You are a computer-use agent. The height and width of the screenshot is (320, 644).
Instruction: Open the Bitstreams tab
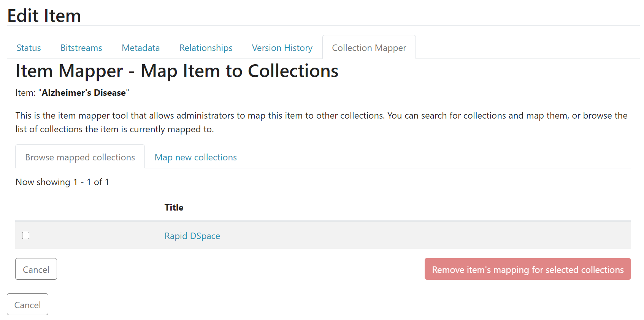81,48
